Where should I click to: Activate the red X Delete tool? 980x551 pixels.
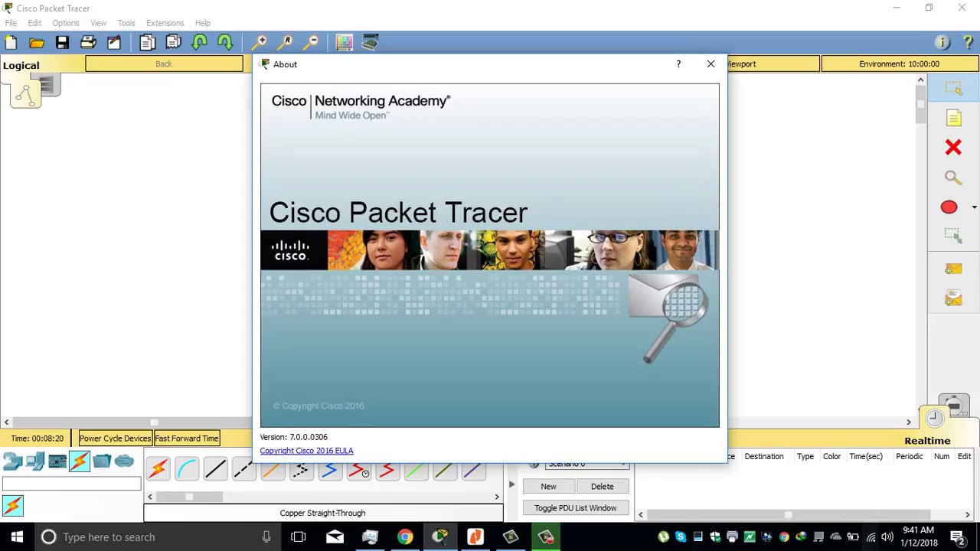[953, 147]
